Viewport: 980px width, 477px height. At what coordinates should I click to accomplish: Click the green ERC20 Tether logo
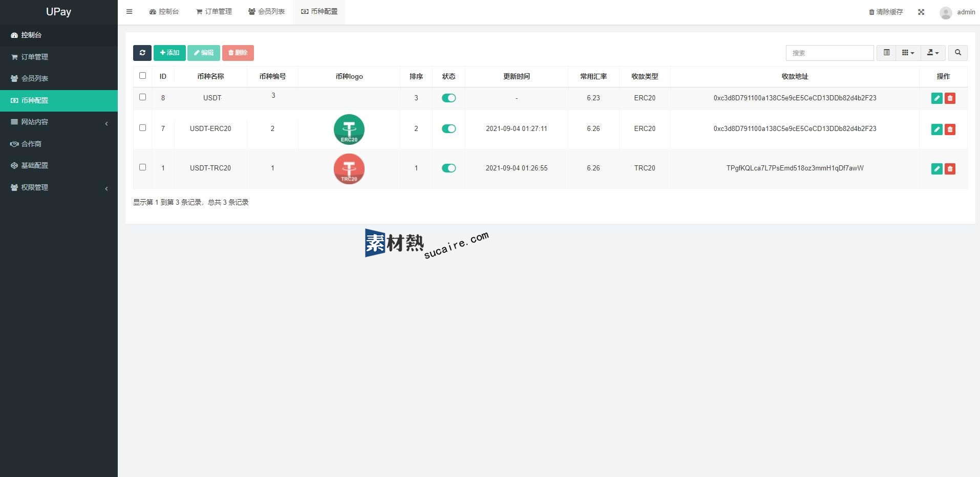[349, 129]
